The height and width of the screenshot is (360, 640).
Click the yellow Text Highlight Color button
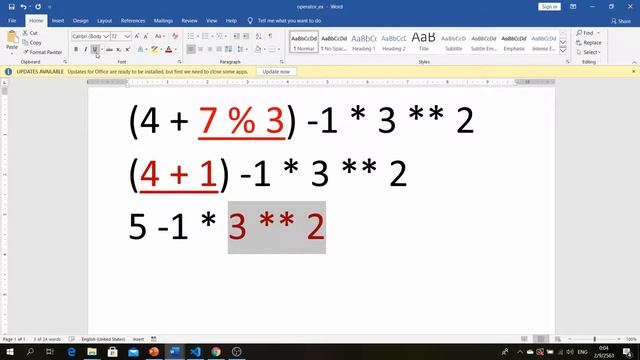[154, 49]
